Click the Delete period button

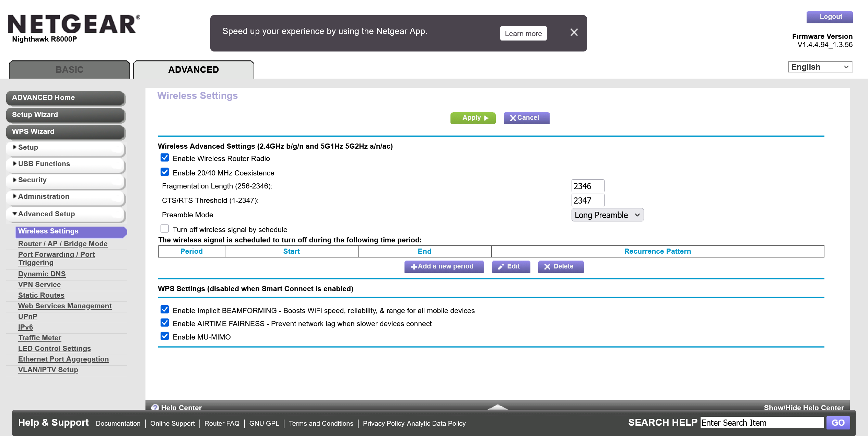pyautogui.click(x=560, y=266)
